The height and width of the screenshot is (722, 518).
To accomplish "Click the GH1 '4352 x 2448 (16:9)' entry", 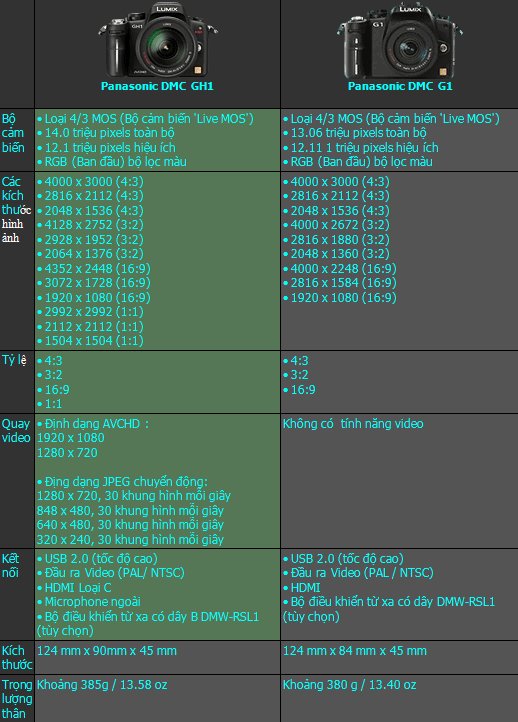I will click(93, 268).
